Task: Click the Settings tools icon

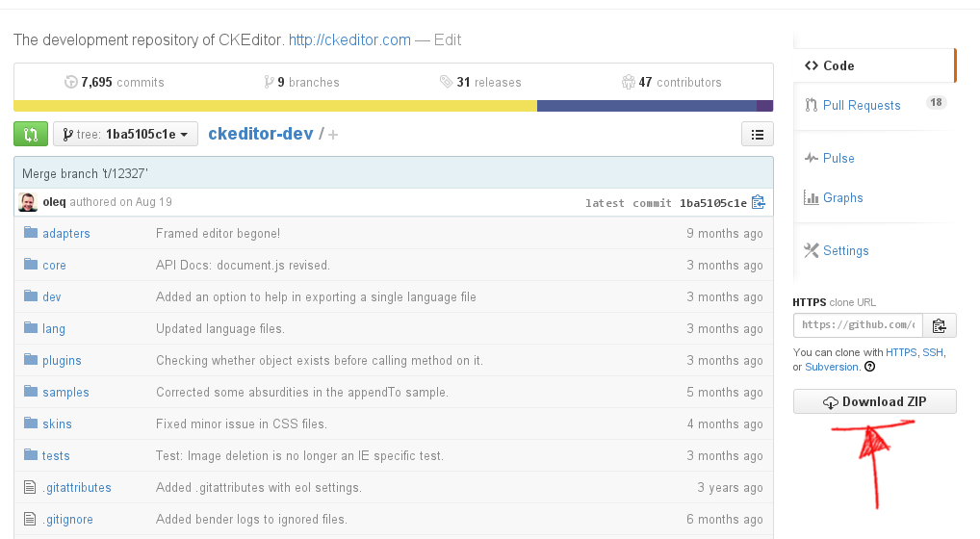Action: (x=812, y=250)
